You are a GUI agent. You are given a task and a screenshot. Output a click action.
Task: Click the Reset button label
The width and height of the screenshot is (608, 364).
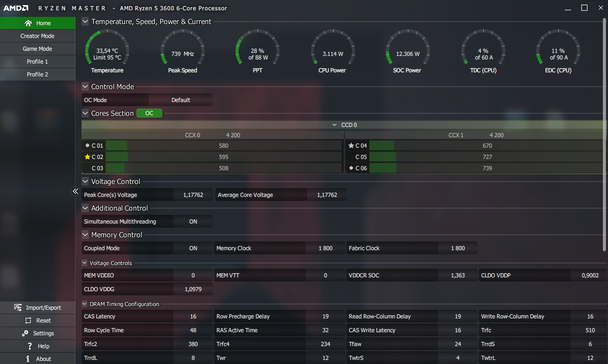[x=44, y=320]
